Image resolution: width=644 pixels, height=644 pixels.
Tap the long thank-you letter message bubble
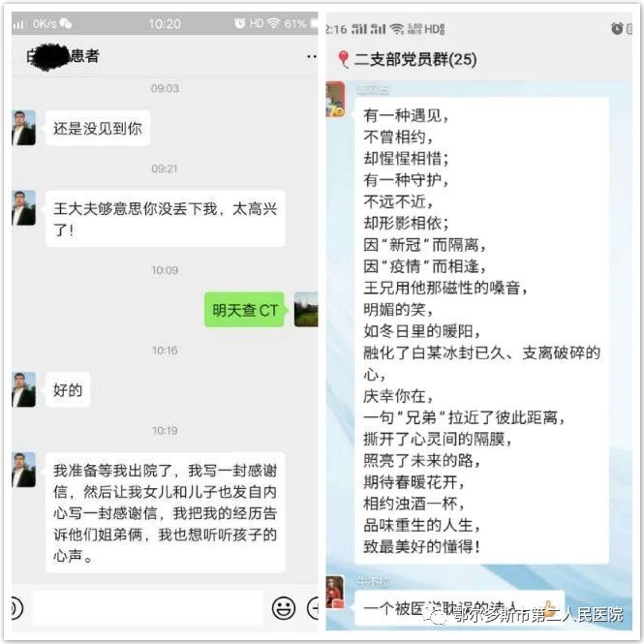pyautogui.click(x=165, y=512)
